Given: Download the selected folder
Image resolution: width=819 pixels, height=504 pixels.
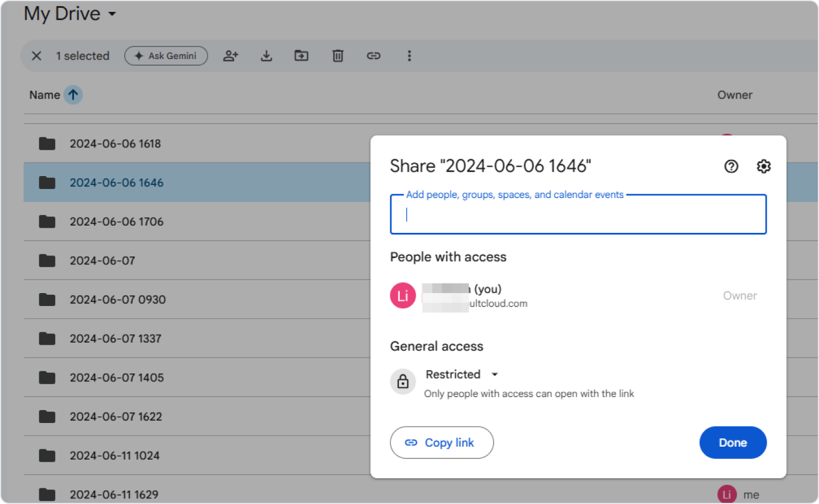Looking at the screenshot, I should pos(267,56).
